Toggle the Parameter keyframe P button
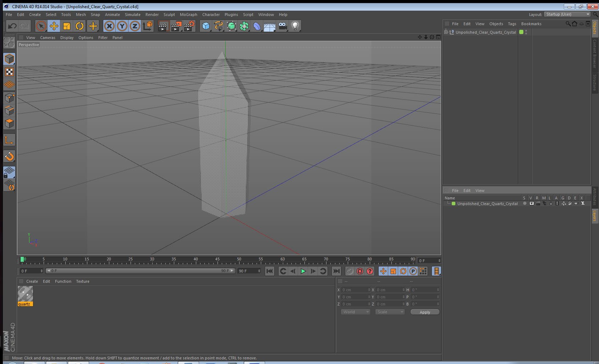 coord(413,271)
